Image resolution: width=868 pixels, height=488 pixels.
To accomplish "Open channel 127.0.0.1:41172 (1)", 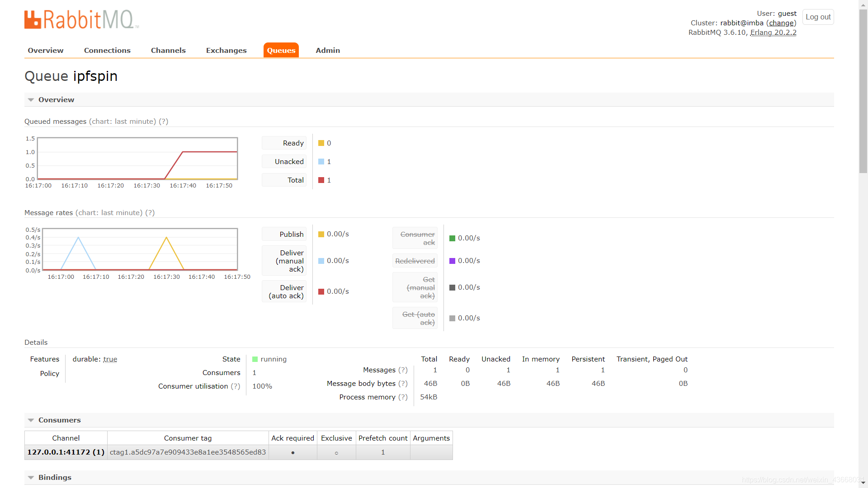I will click(x=66, y=452).
